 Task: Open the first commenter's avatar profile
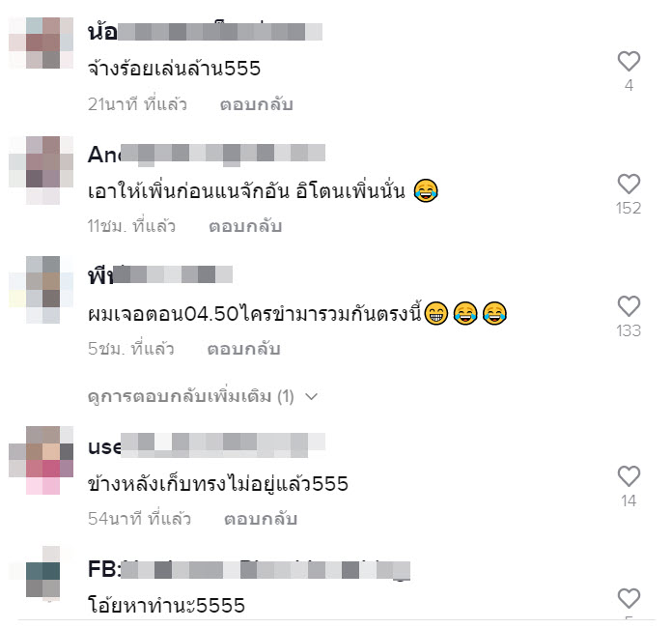(x=42, y=43)
